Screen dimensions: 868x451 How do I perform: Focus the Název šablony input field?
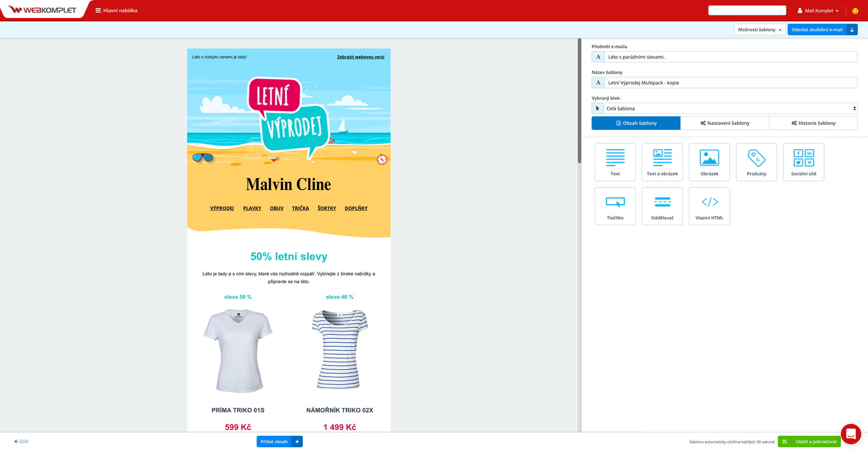(x=731, y=82)
